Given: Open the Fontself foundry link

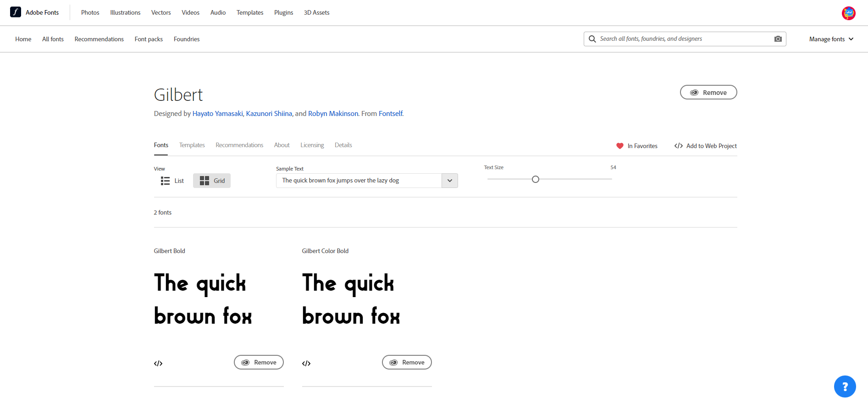Looking at the screenshot, I should [390, 114].
